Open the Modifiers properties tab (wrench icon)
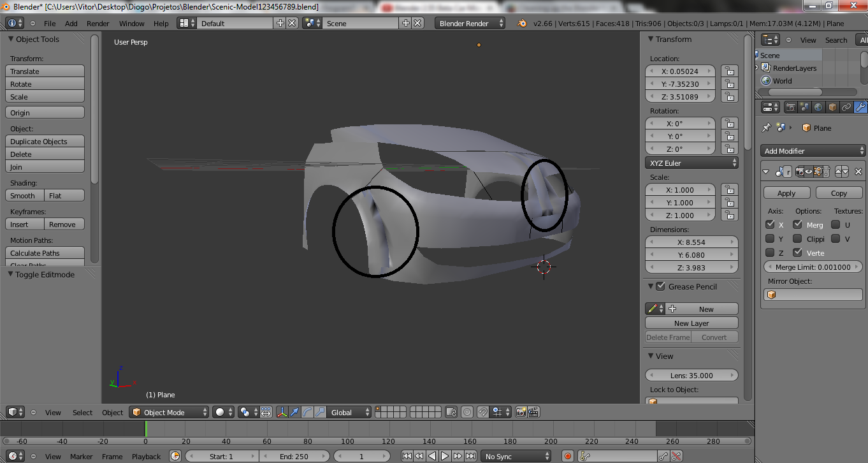Image resolution: width=868 pixels, height=463 pixels. click(860, 107)
